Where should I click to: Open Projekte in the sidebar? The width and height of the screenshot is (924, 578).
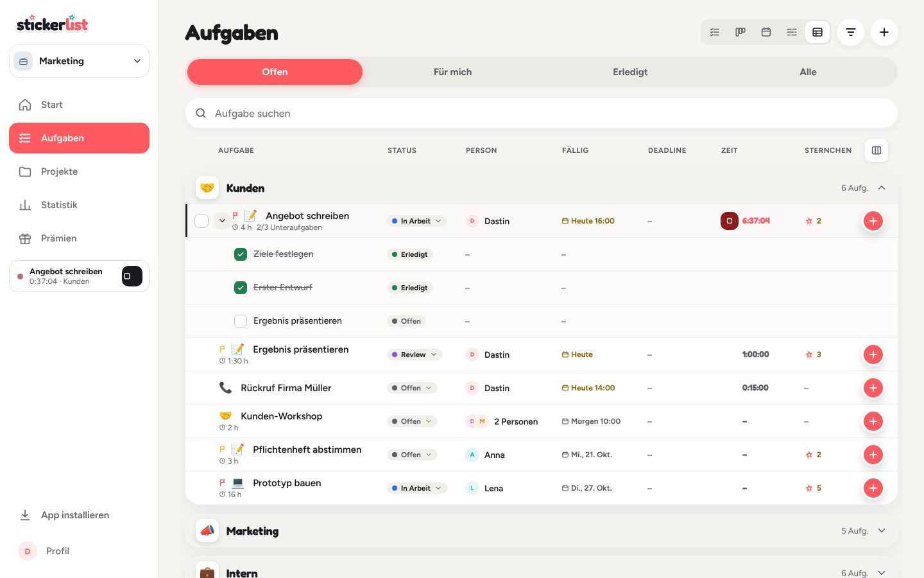[79, 171]
